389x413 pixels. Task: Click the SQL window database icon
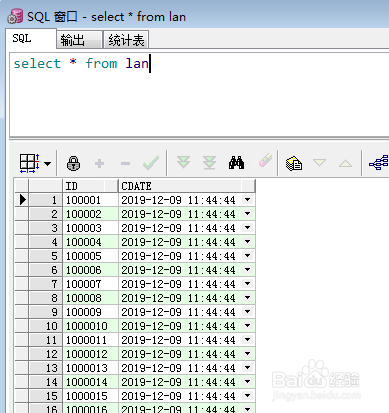(x=15, y=17)
